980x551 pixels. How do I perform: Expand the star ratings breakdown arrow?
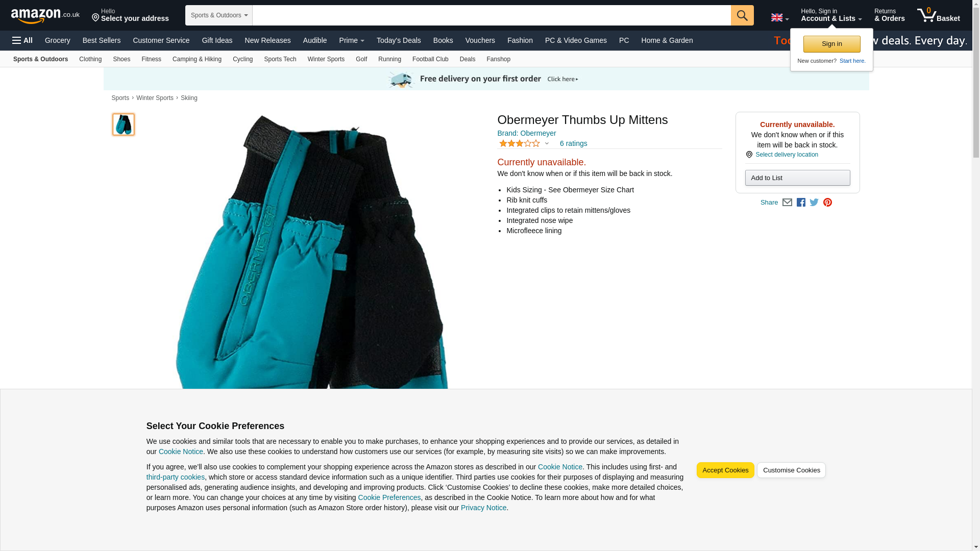click(547, 143)
